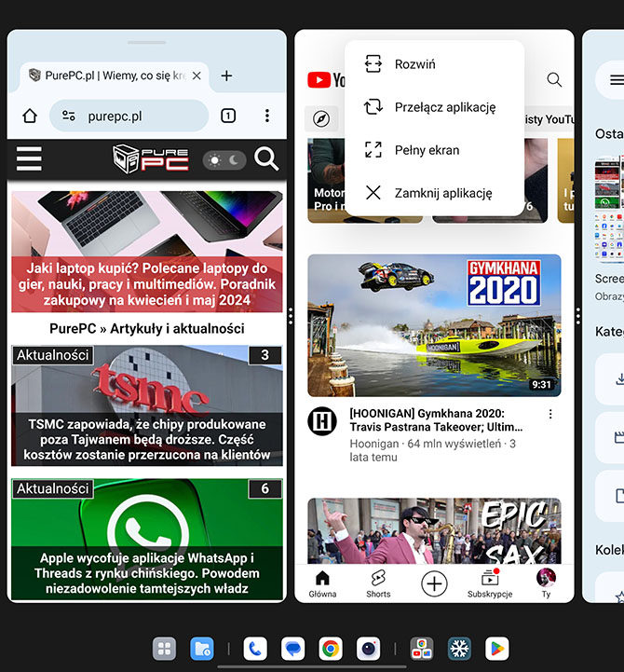624x672 pixels.
Task: Launch Google Play Store from the taskbar
Action: (497, 649)
